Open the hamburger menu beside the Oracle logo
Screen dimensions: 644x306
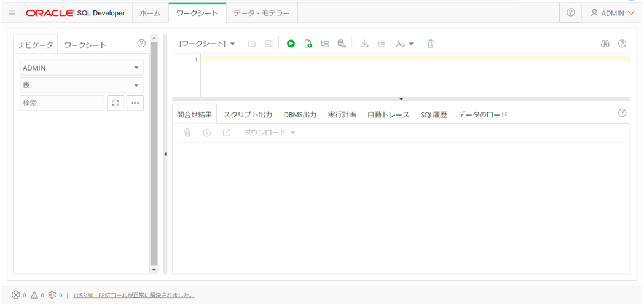[x=12, y=13]
